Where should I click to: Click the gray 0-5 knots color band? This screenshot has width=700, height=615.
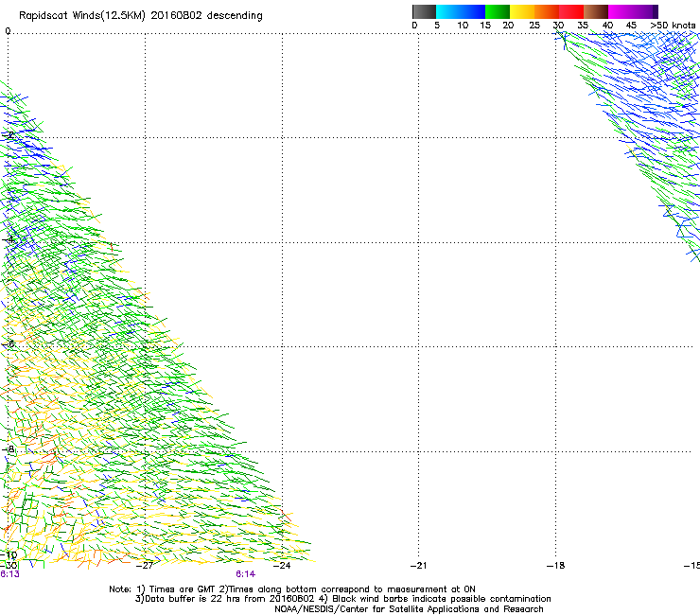coord(424,11)
